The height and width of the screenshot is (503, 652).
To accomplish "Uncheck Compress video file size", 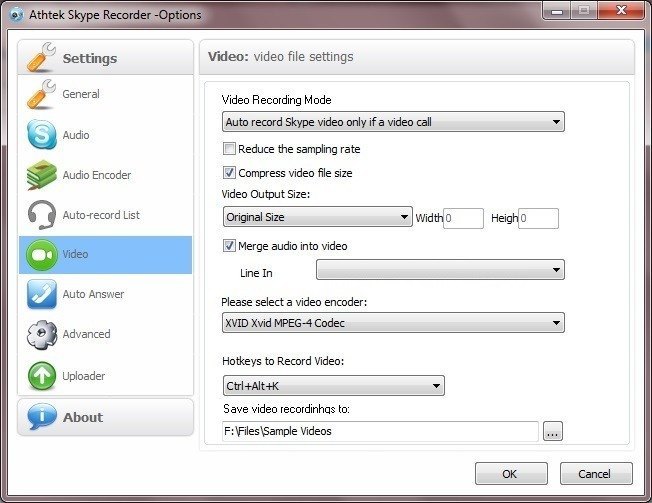I will pyautogui.click(x=229, y=173).
